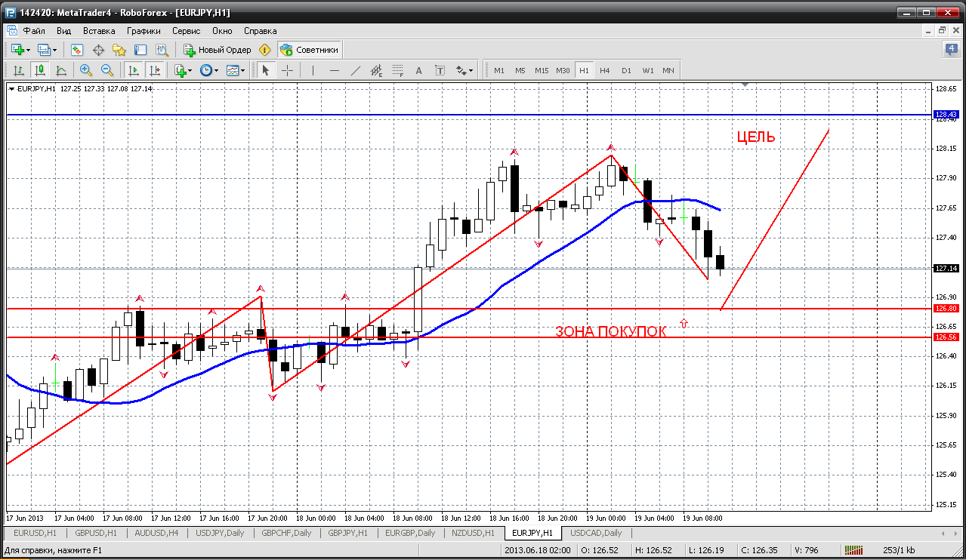The width and height of the screenshot is (966, 560).
Task: Set timeframe to MN
Action: pyautogui.click(x=668, y=70)
